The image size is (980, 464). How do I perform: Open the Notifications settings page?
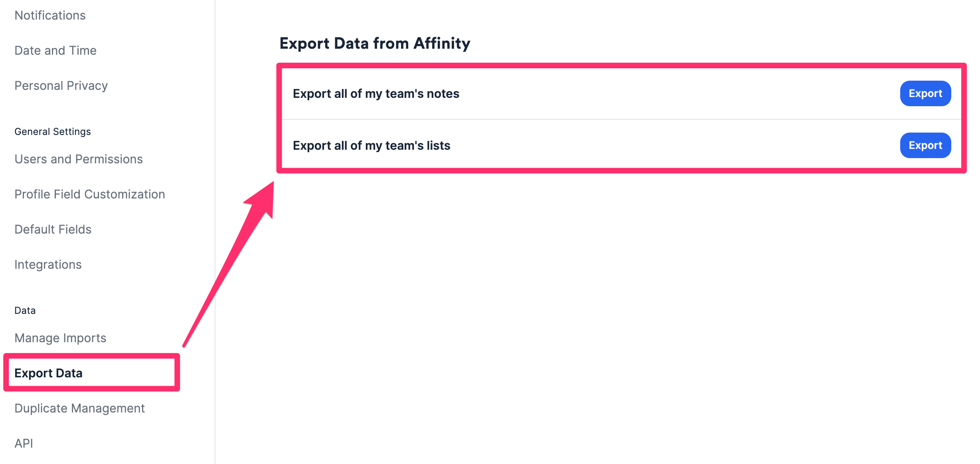coord(50,15)
